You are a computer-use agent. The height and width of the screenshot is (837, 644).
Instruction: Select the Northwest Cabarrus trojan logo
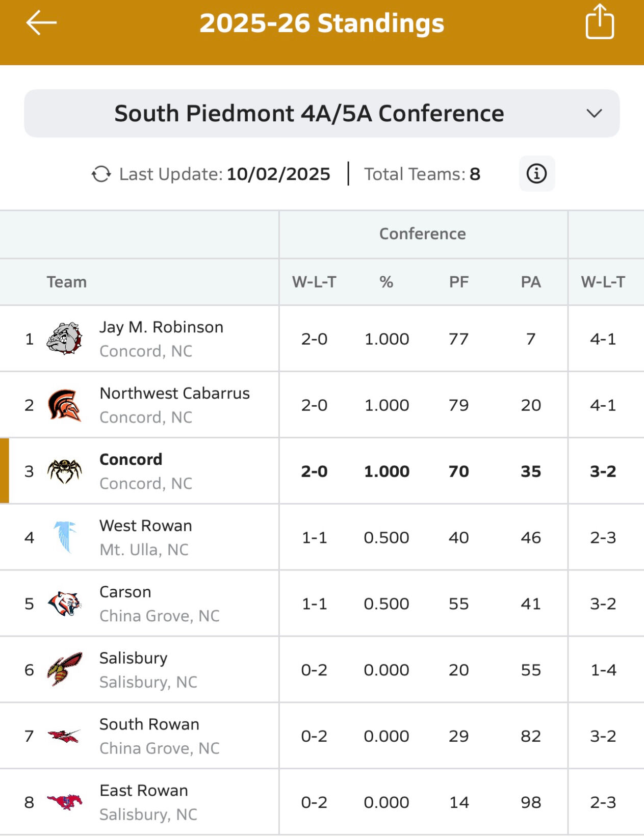coord(65,404)
